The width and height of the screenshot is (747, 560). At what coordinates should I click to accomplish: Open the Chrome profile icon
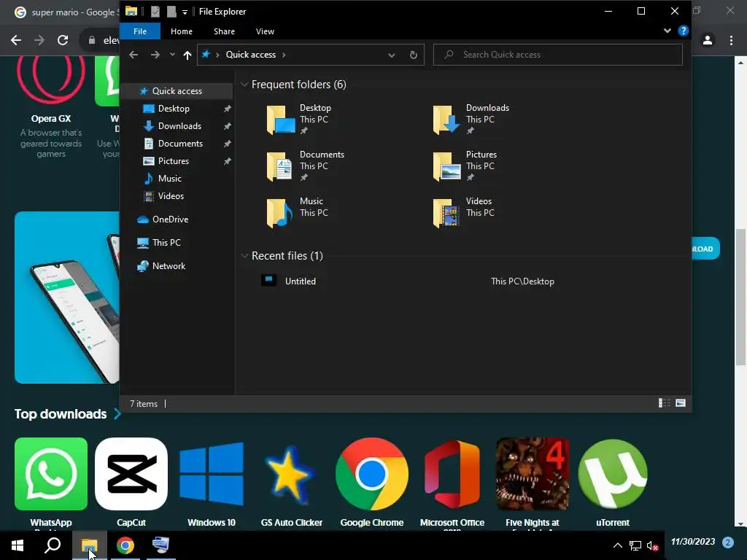(x=708, y=41)
